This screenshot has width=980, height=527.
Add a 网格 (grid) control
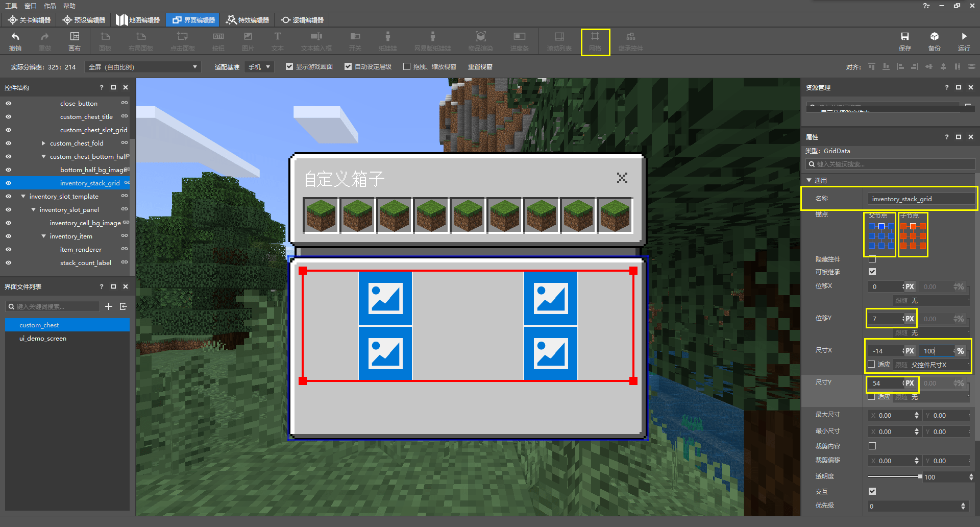(595, 41)
